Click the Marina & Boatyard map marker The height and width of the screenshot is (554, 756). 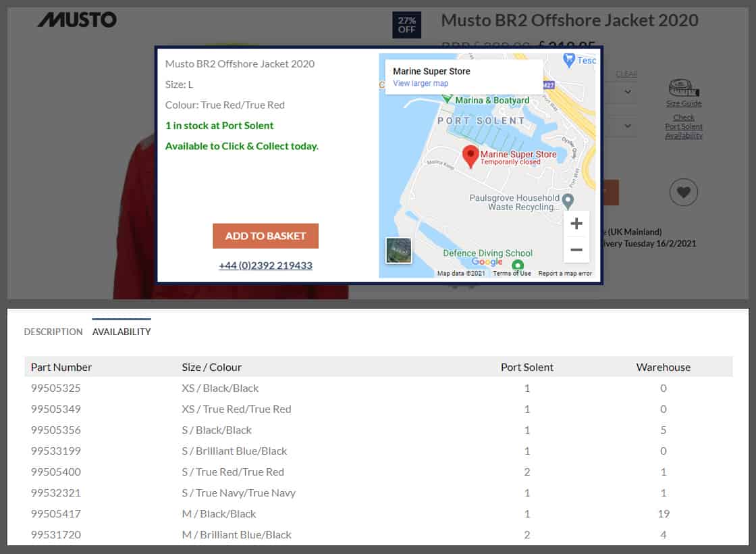tap(448, 99)
